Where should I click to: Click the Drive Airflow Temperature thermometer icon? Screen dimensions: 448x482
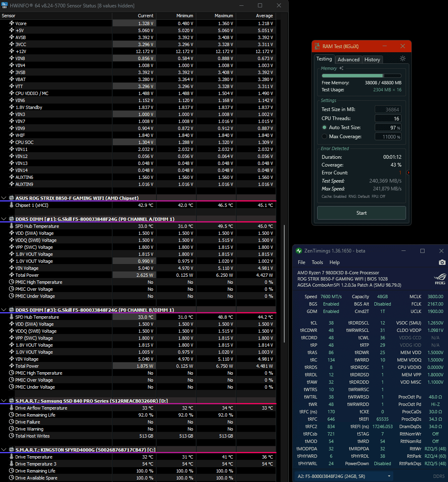(12, 408)
